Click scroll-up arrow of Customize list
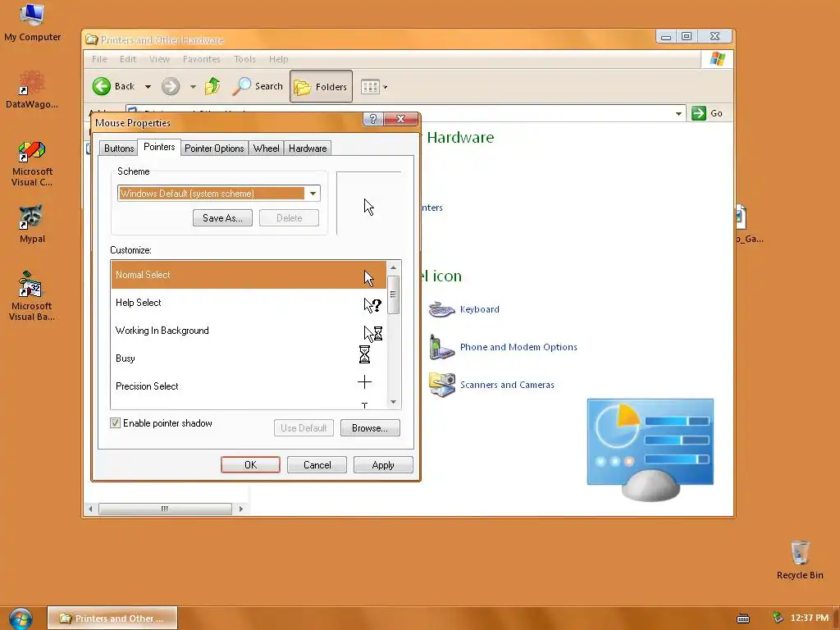The height and width of the screenshot is (630, 840). pyautogui.click(x=393, y=267)
